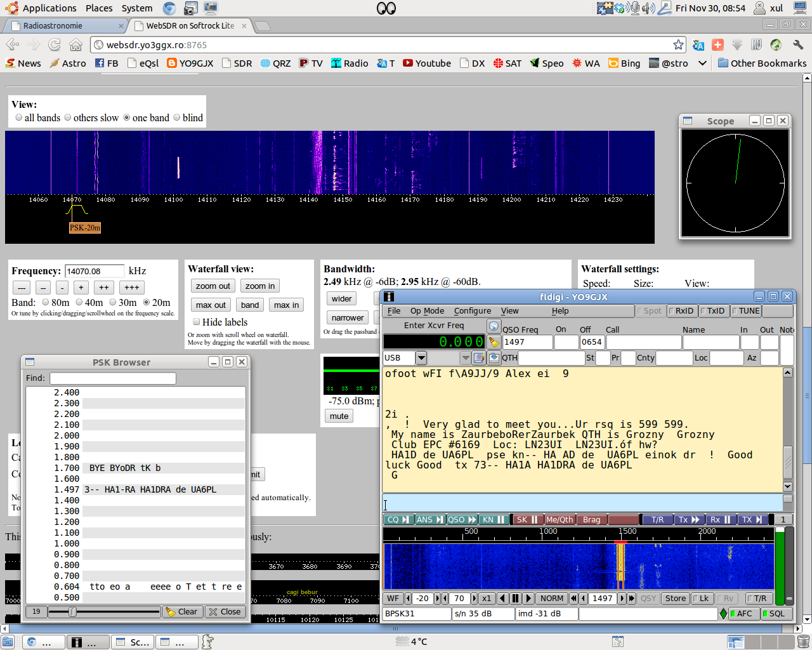Click 'max out' waterfall button

pos(211,305)
